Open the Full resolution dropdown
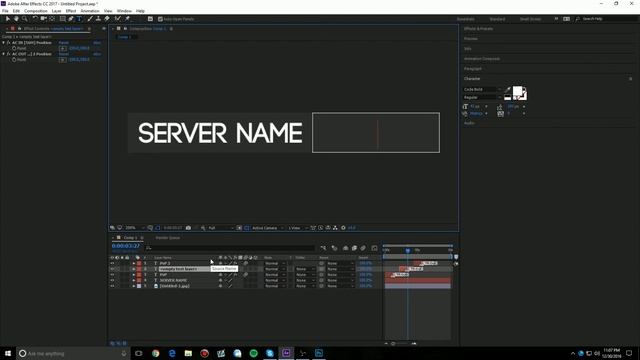Viewport: 640px width, 360px height. click(221, 228)
